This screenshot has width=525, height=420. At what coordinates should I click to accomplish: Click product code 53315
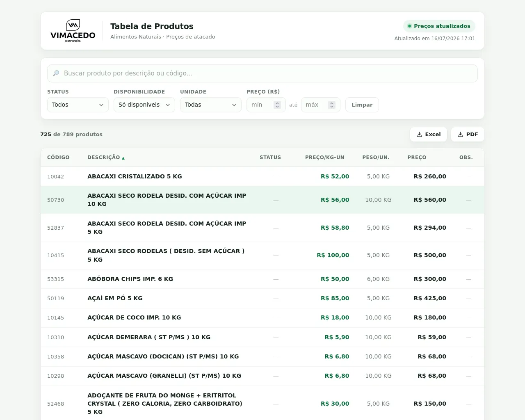click(x=55, y=279)
